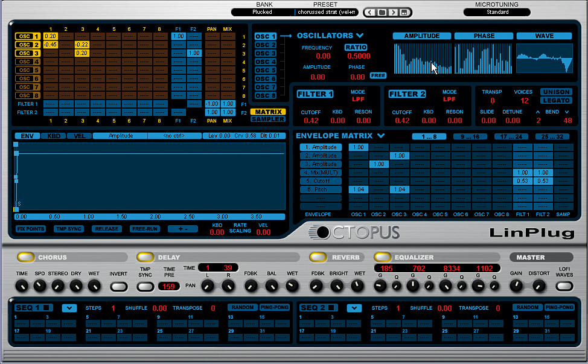The image size is (588, 364).
Task: Adjust the Reverb WET knob
Action: pyautogui.click(x=357, y=286)
